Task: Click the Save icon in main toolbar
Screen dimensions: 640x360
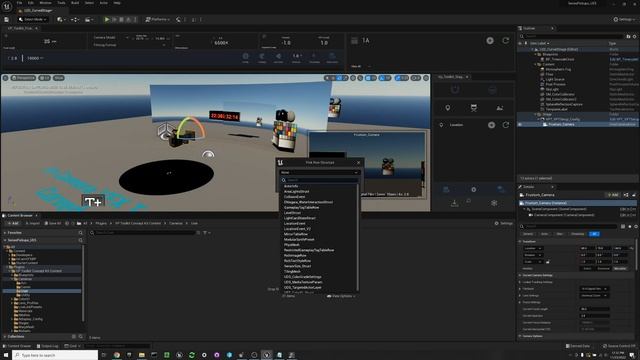Action: coord(6,19)
